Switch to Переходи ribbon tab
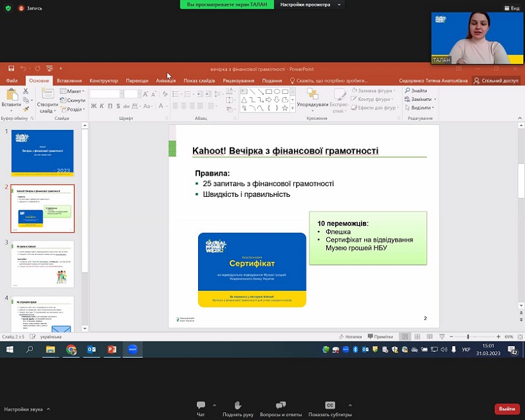Image resolution: width=525 pixels, height=420 pixels. [137, 80]
